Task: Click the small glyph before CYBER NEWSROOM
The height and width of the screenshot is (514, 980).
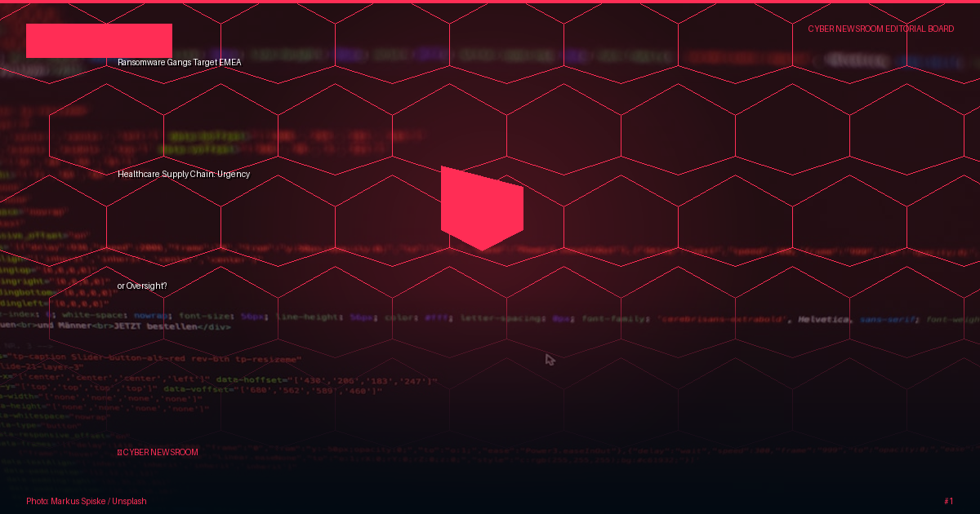Action: (x=119, y=452)
